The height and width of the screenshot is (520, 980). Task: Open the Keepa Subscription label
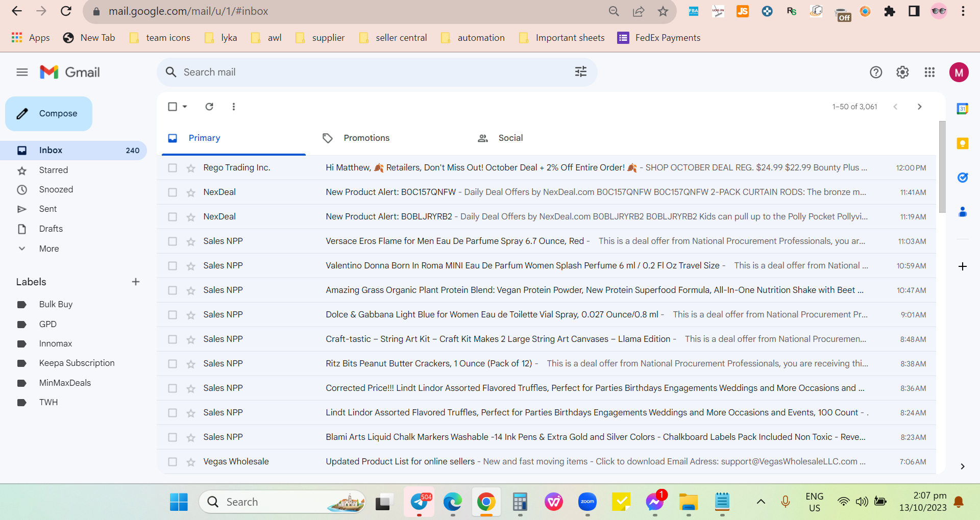[x=77, y=363]
